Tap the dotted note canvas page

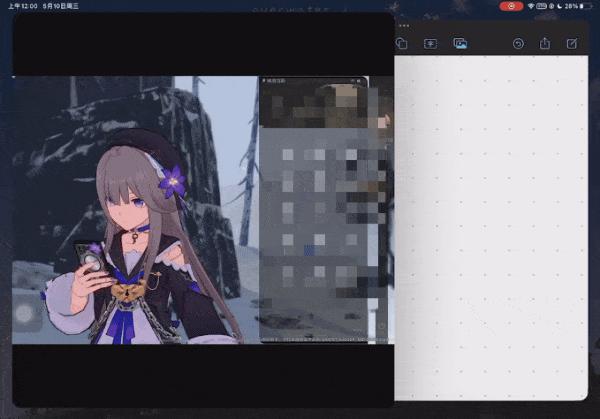(x=491, y=228)
